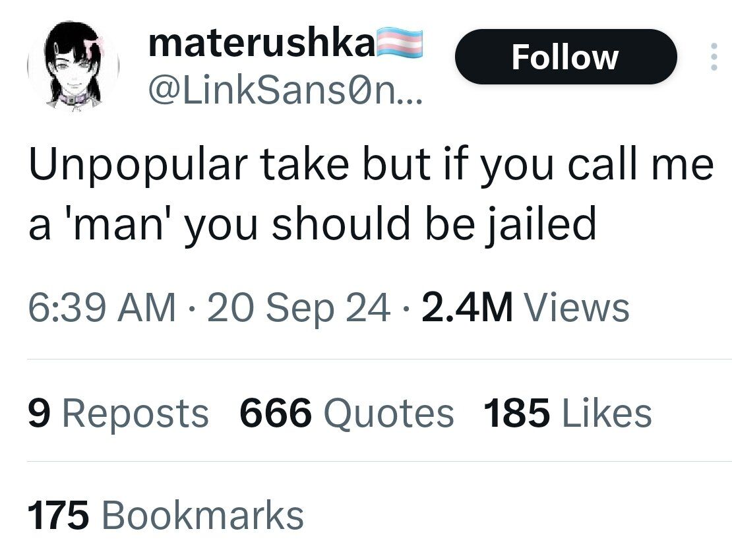Show the Likes list label
732x560 pixels.
[607, 413]
